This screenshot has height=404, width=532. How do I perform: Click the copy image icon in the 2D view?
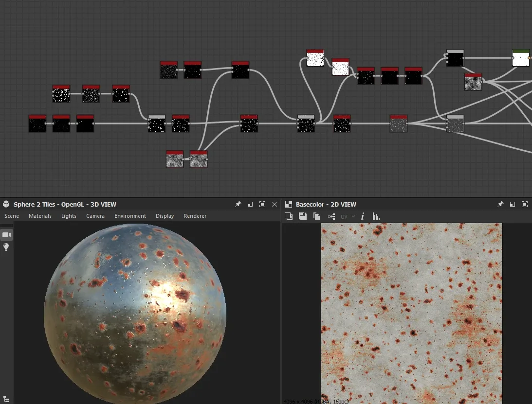coord(316,216)
